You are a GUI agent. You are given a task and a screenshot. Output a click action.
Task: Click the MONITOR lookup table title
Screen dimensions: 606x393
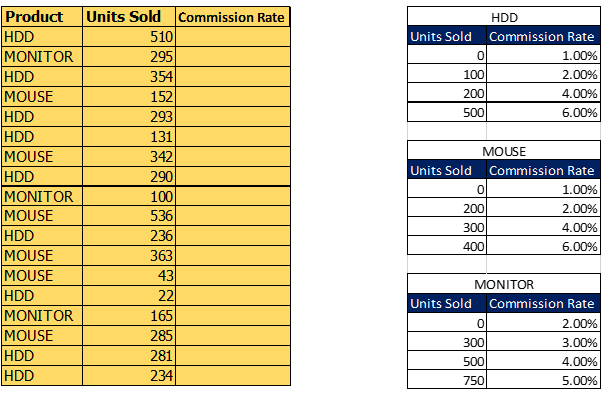click(504, 284)
